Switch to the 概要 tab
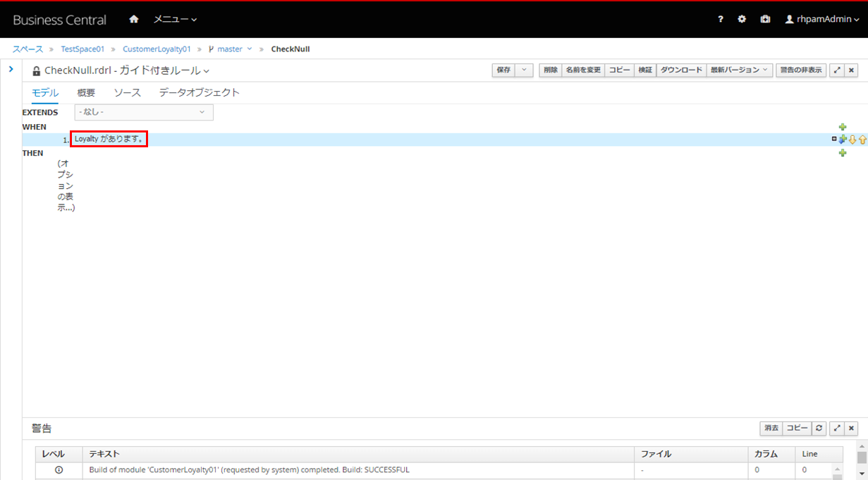 click(86, 92)
